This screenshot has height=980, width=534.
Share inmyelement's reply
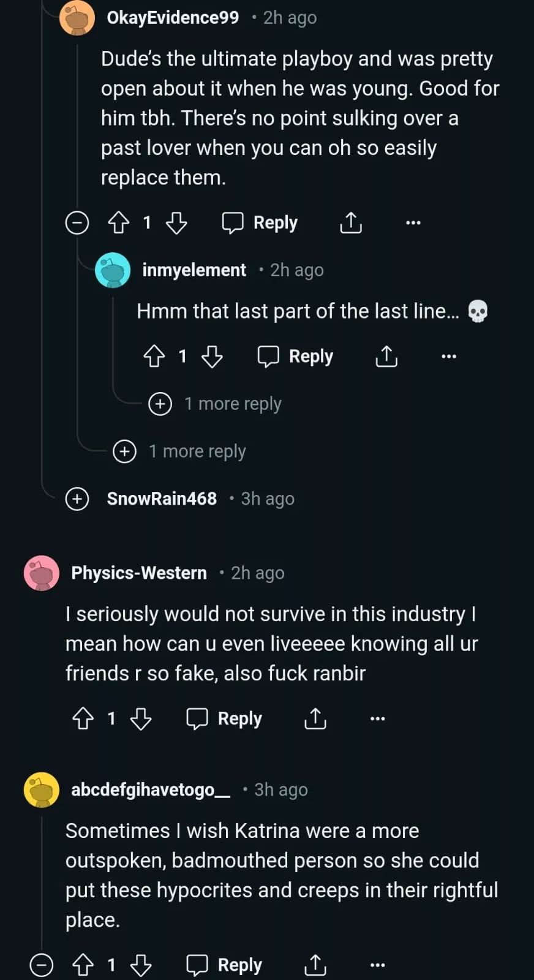pos(386,356)
